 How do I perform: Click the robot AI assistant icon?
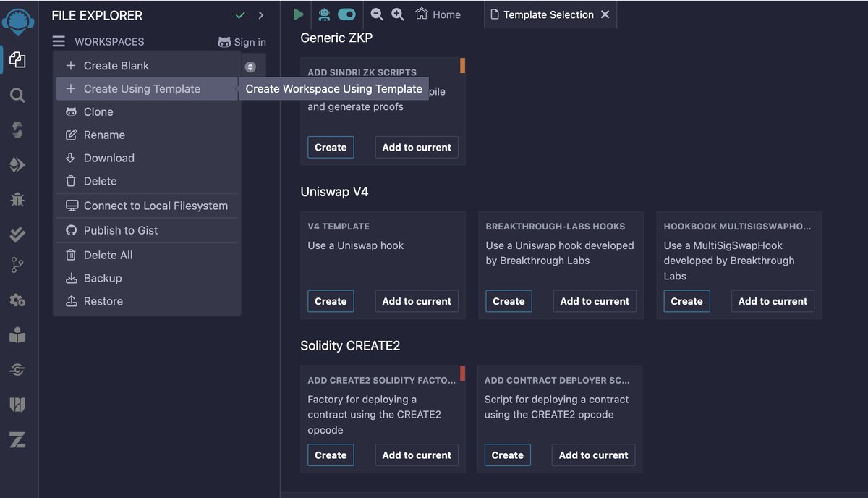pyautogui.click(x=324, y=14)
